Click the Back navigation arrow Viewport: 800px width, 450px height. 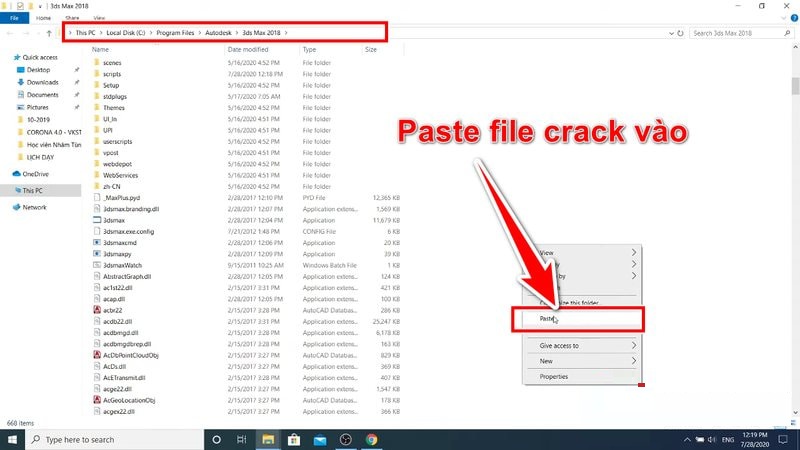click(x=10, y=33)
